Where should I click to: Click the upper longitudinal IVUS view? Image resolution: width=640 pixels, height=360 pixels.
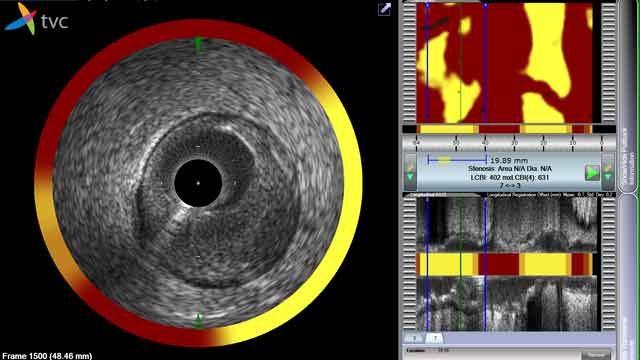pos(507,225)
